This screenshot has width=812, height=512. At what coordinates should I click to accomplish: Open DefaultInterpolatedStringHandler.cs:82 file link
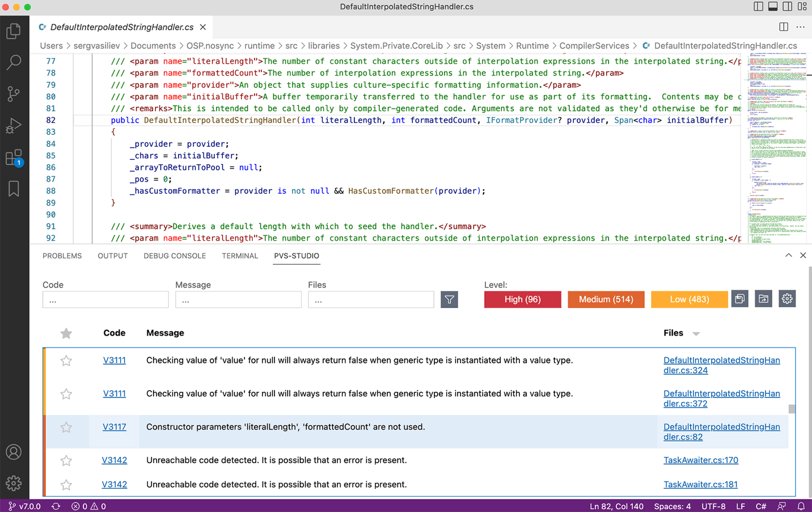tap(721, 431)
